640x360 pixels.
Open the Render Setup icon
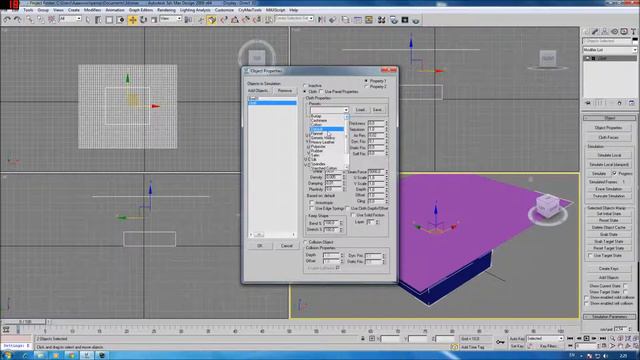394,20
